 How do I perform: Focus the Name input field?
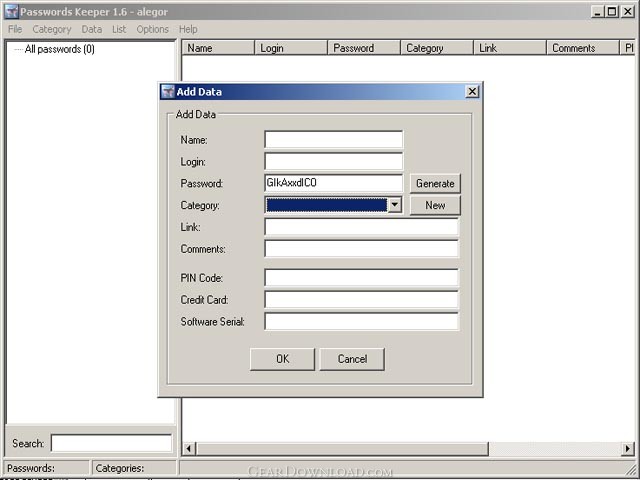[333, 140]
